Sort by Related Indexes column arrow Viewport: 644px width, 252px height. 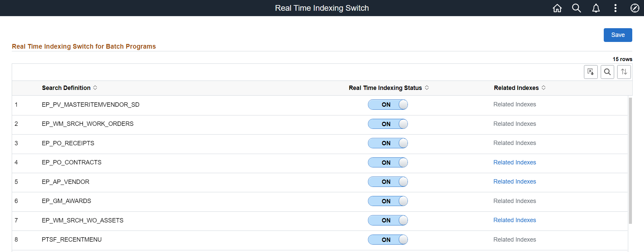pos(544,88)
